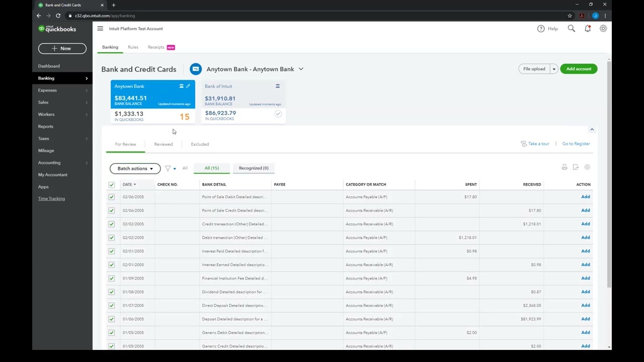Expand the File upload dropdown arrow
This screenshot has height=362, width=644.
tap(554, 69)
